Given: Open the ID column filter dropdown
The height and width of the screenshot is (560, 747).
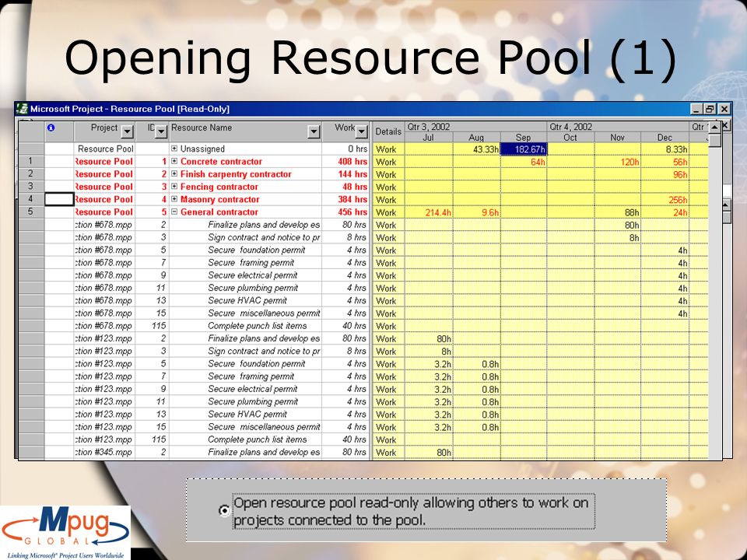Looking at the screenshot, I should (x=162, y=131).
